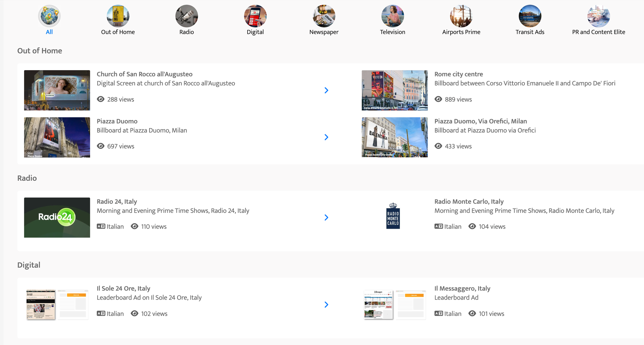Expand the Piazza Duomo listing arrow

326,137
